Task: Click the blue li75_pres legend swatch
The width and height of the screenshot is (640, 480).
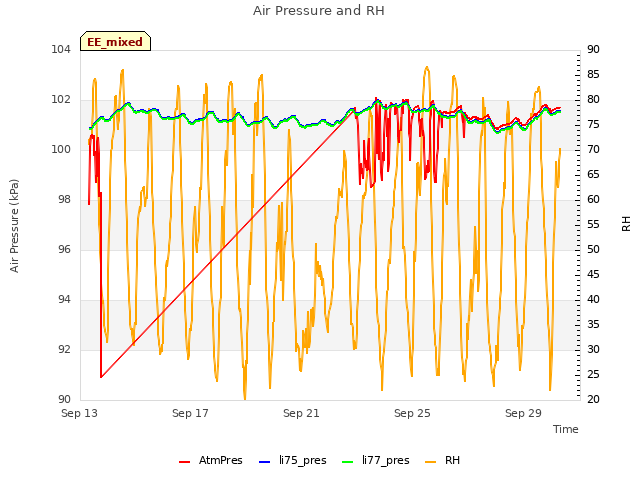Action: coord(265,462)
